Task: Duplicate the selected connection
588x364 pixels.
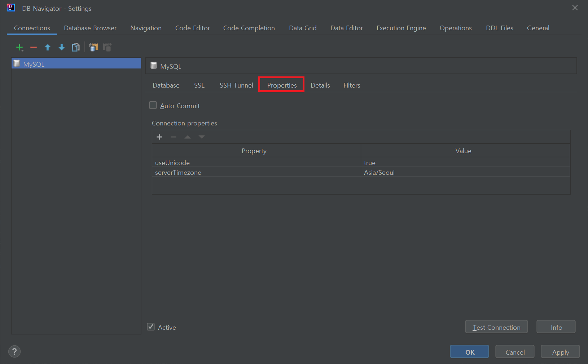Action: (x=76, y=47)
